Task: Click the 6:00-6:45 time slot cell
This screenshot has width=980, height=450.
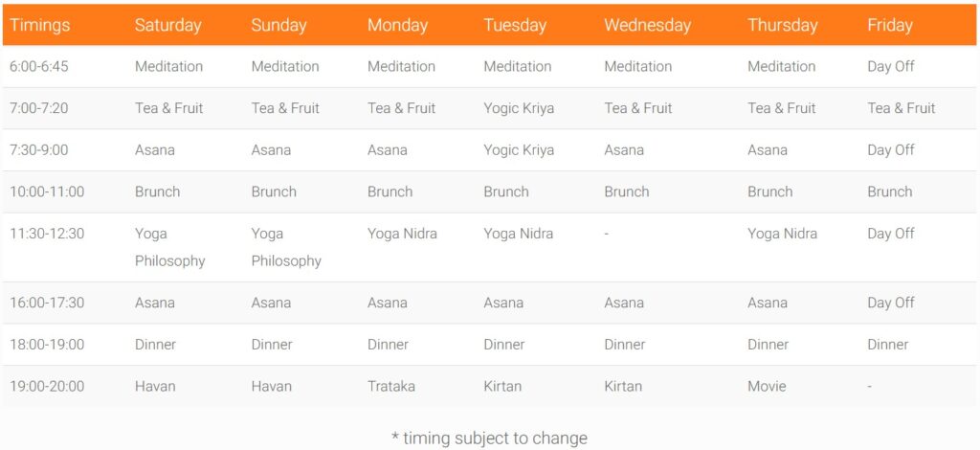Action: coord(44,67)
